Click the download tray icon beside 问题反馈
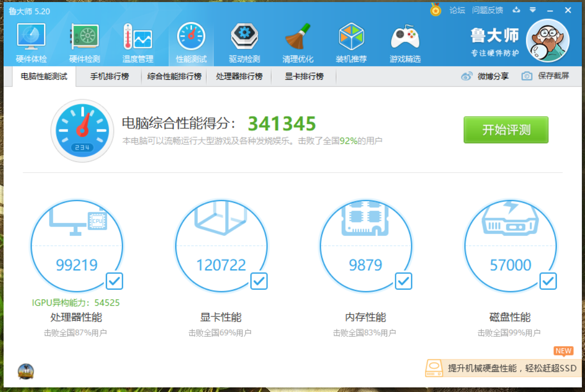585x392 pixels. coord(516,10)
